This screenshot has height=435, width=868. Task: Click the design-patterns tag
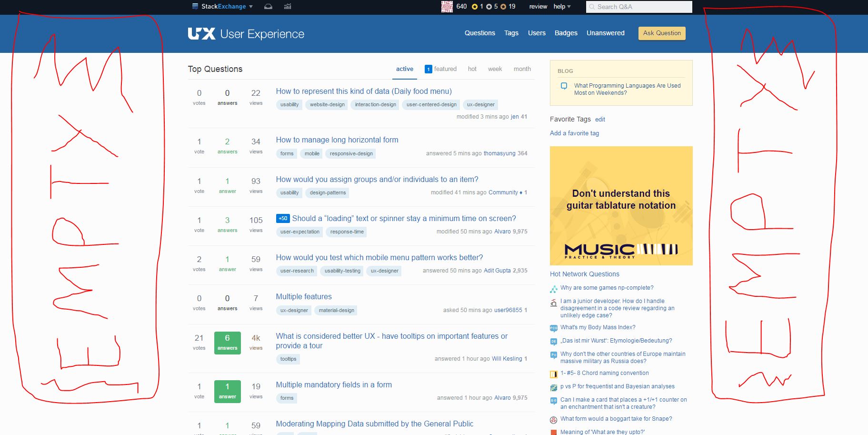click(x=328, y=193)
